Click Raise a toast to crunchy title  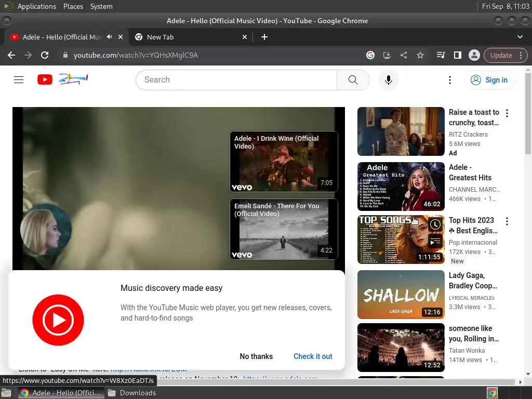(x=474, y=117)
